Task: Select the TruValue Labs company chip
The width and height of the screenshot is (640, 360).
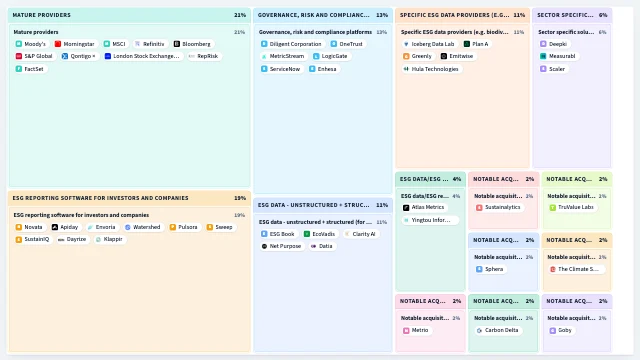Action: [572, 208]
